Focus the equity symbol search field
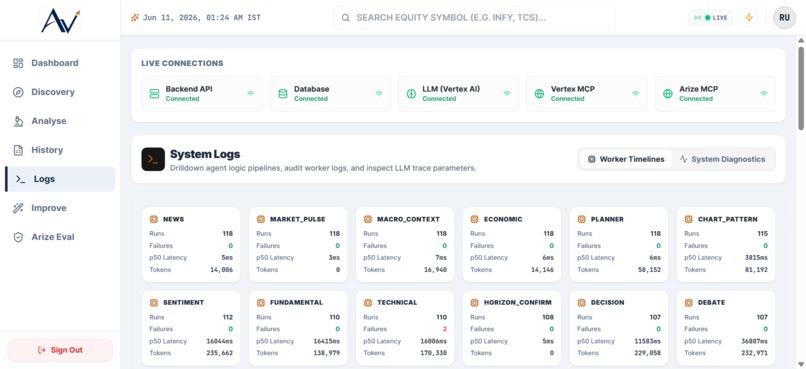 point(474,17)
